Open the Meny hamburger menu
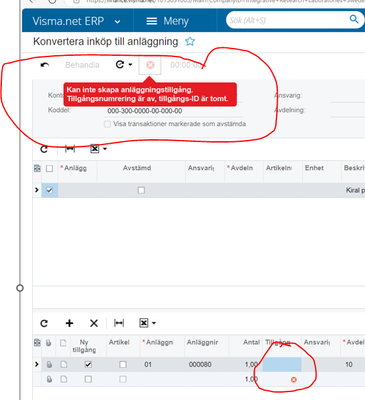The width and height of the screenshot is (365, 400). 167,21
